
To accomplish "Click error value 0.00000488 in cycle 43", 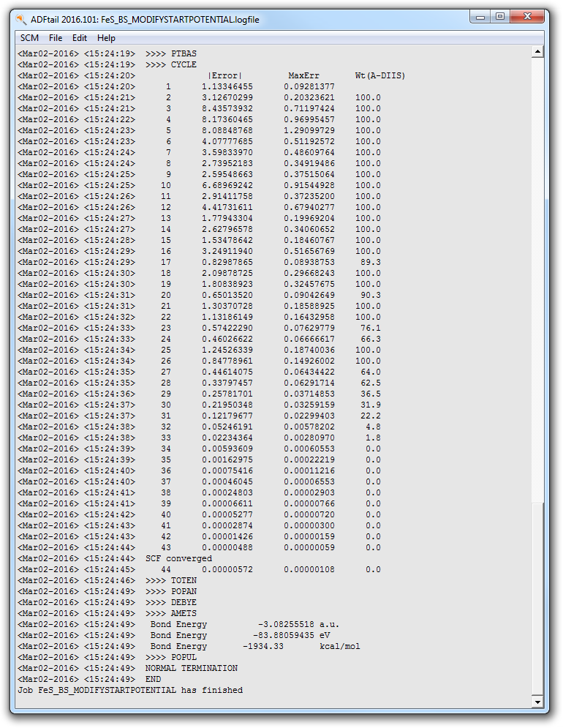I will click(x=227, y=547).
